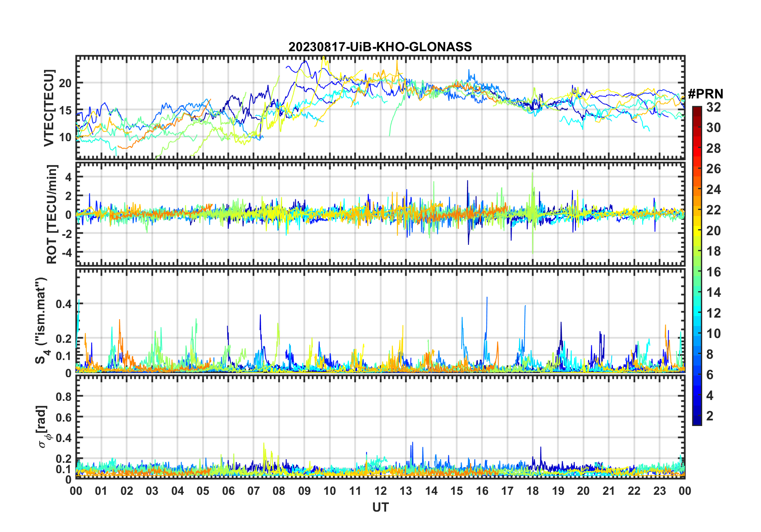Click the UT x-axis label
Screen dimensions: 761x532
(x=380, y=508)
